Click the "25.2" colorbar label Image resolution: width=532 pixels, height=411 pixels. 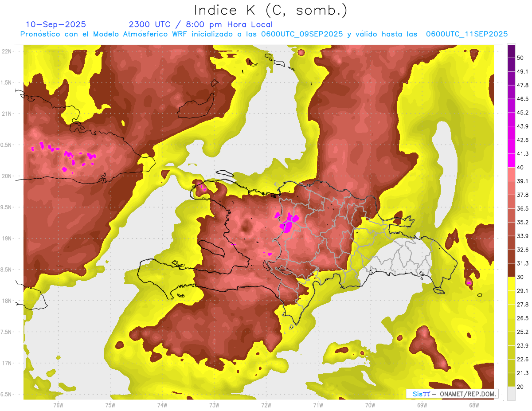pyautogui.click(x=523, y=332)
